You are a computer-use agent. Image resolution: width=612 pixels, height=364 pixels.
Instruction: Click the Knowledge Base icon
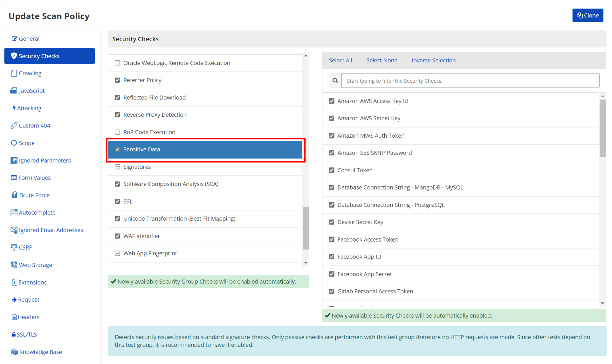(14, 352)
